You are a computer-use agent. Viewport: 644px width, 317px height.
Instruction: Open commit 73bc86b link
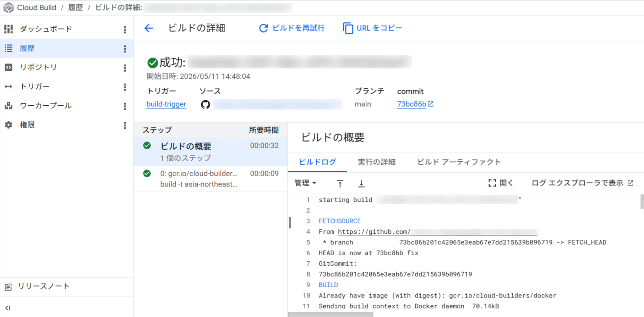pyautogui.click(x=411, y=104)
